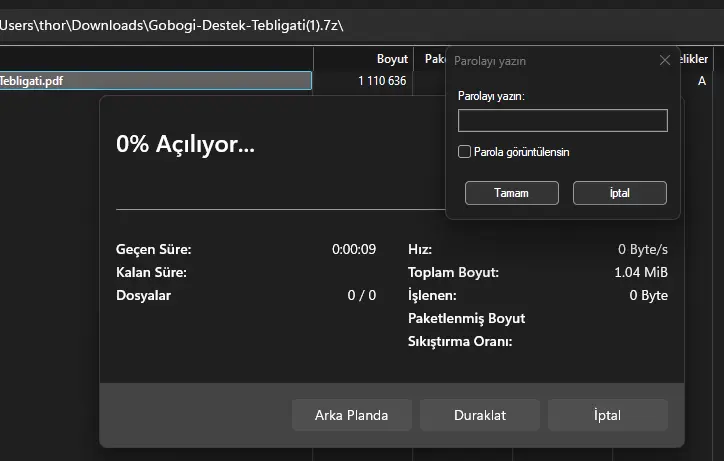The width and height of the screenshot is (724, 461).
Task: Enable the 'Parola görüntülensin' checkbox
Action: (464, 152)
